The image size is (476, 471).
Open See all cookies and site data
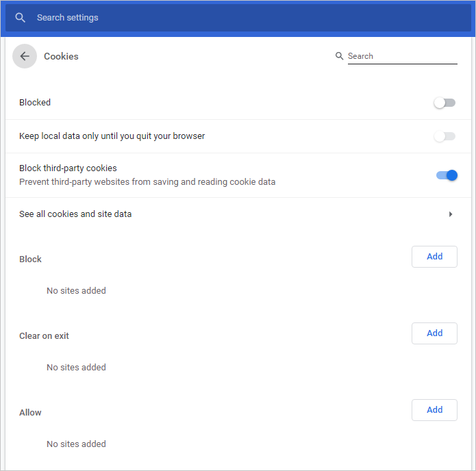pyautogui.click(x=75, y=214)
